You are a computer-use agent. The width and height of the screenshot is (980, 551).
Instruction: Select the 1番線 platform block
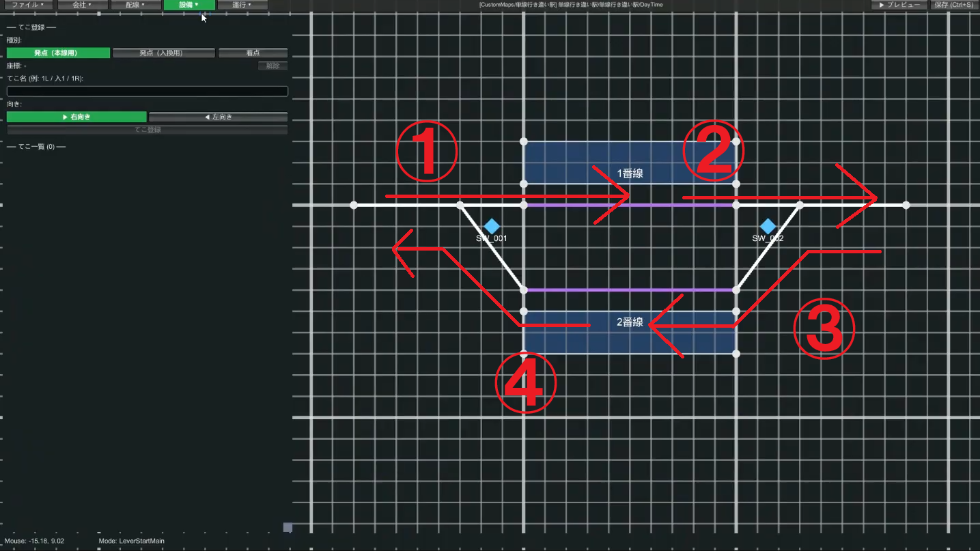pyautogui.click(x=630, y=163)
